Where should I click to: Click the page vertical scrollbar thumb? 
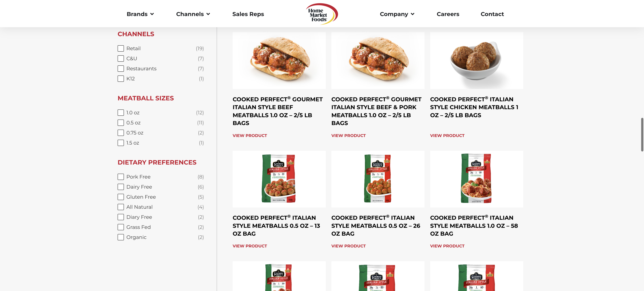642,135
